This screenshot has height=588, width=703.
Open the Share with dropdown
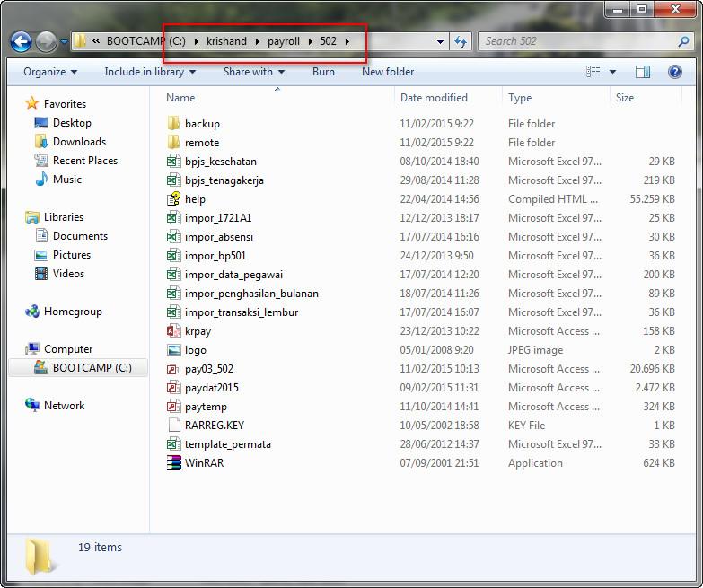point(253,72)
